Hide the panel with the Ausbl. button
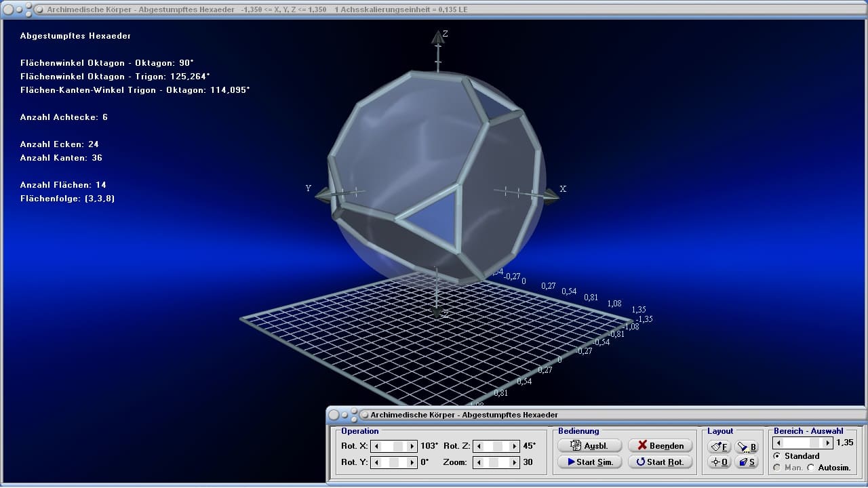868x488 pixels. (x=589, y=445)
